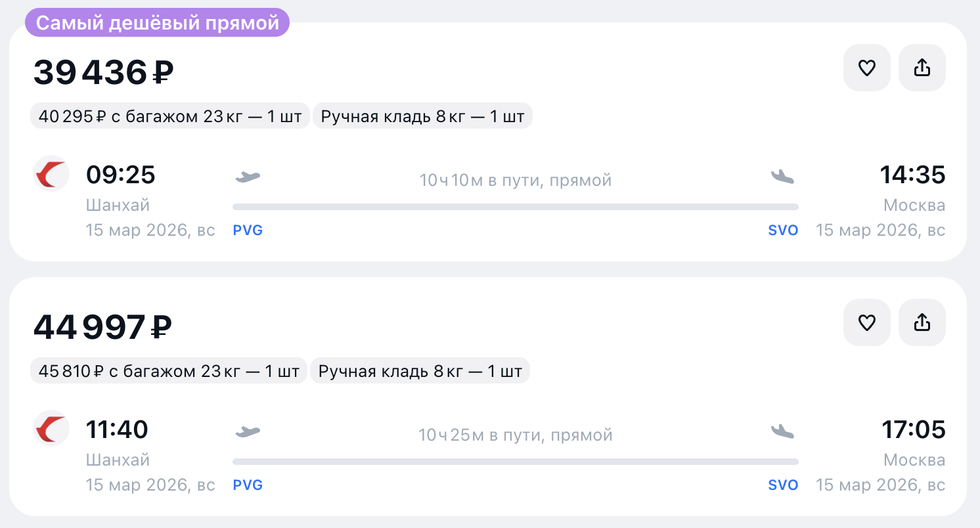The image size is (980, 528).
Task: Click takeoff plane icon on 11:40 flight
Action: (x=248, y=431)
